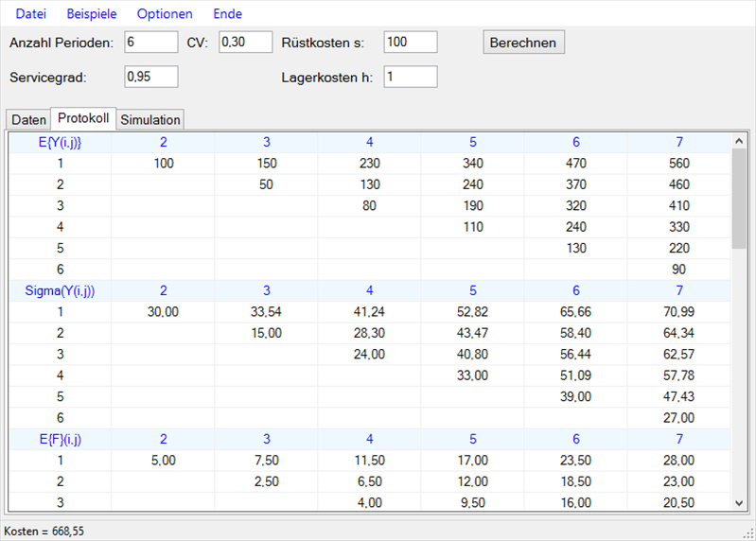Click the Anzahl Perioden input field

click(x=150, y=43)
